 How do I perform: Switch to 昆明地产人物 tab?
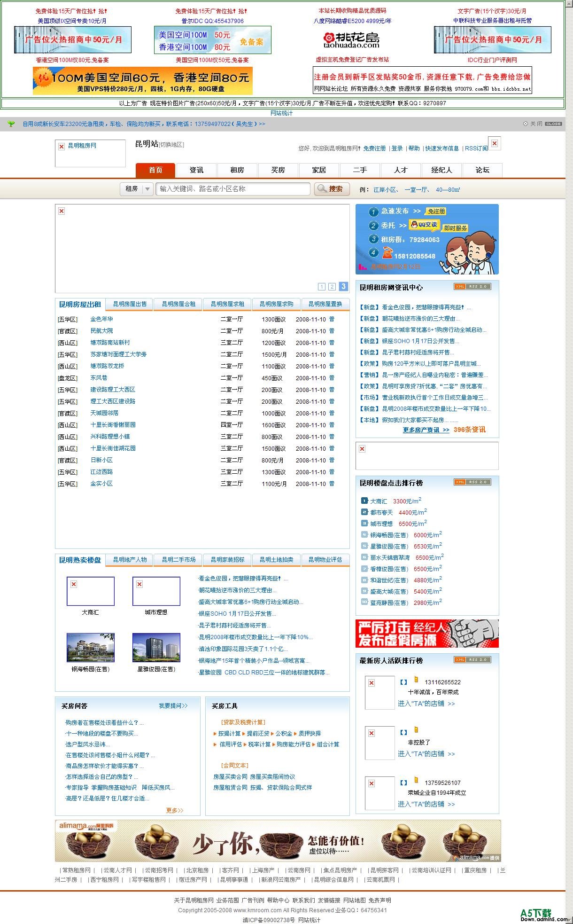pos(130,560)
